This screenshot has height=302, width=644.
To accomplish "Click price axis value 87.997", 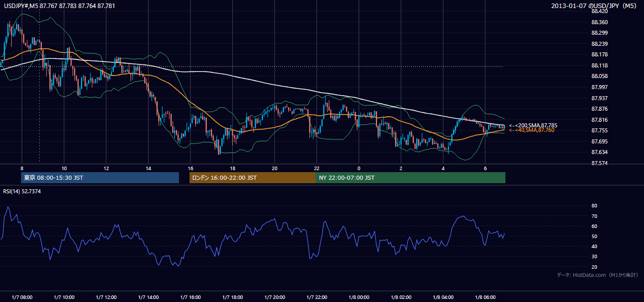I will 599,87.
